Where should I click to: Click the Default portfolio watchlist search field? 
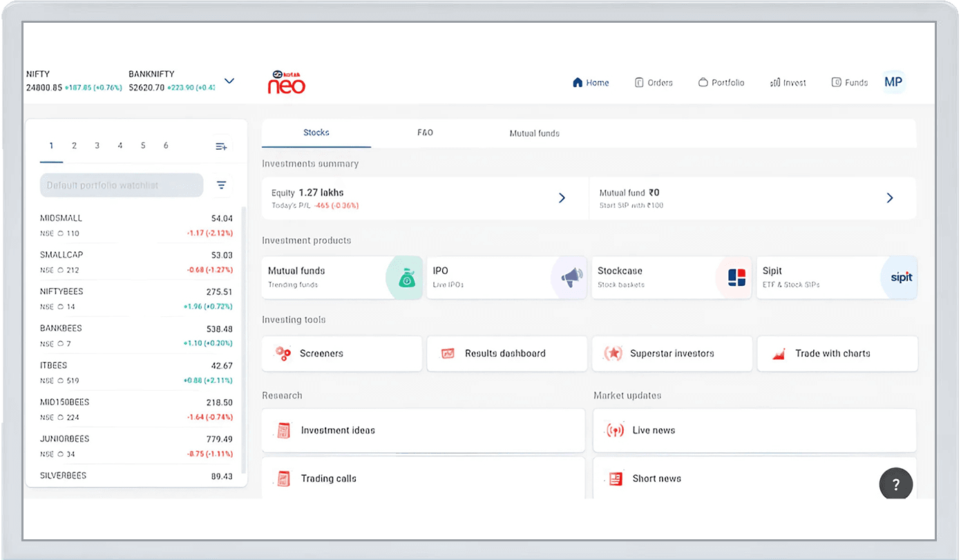(122, 185)
